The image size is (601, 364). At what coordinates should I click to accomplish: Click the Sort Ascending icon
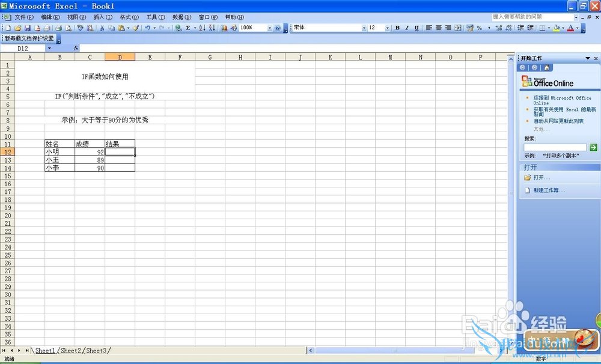(202, 28)
